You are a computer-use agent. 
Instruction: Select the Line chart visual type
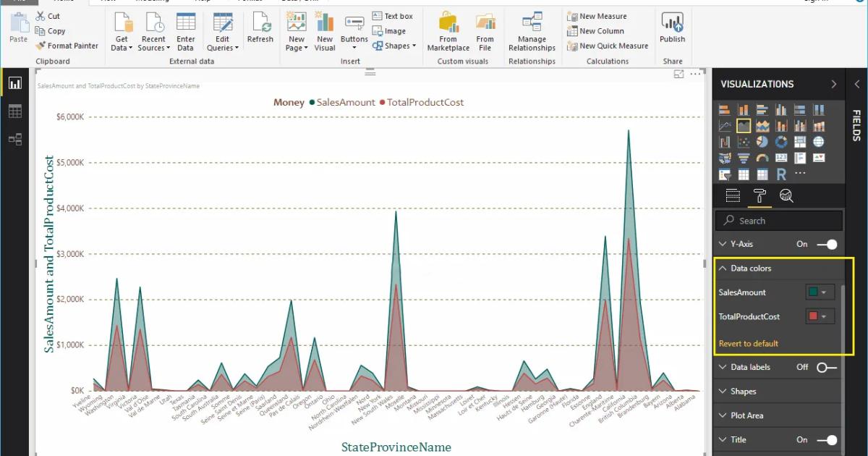pos(724,124)
